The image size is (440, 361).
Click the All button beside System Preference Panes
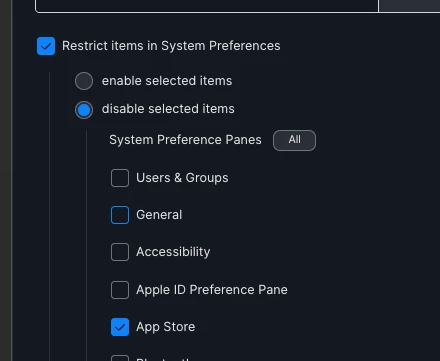294,140
